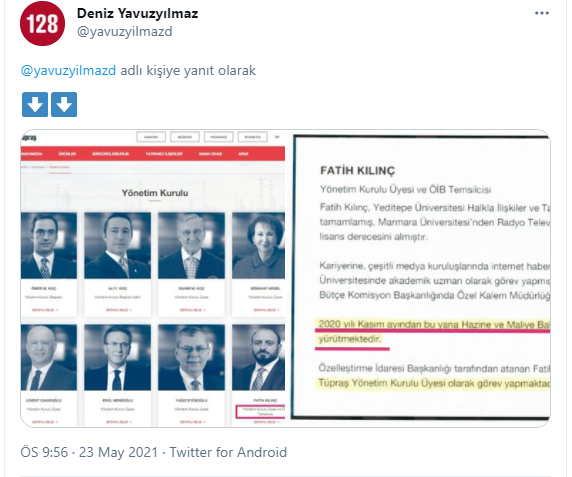The image size is (572, 477).
Task: Open the Yönetim Kurulu board members image
Action: pyautogui.click(x=153, y=278)
